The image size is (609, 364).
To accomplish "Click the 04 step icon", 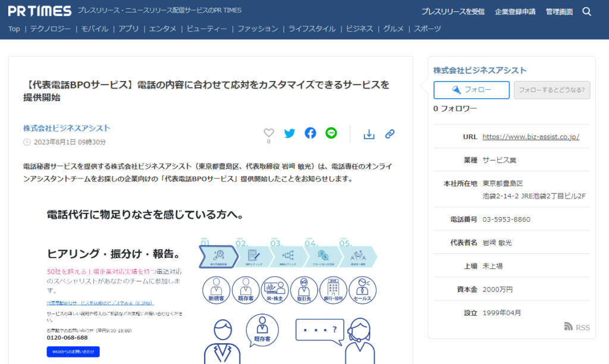I will point(323,256).
